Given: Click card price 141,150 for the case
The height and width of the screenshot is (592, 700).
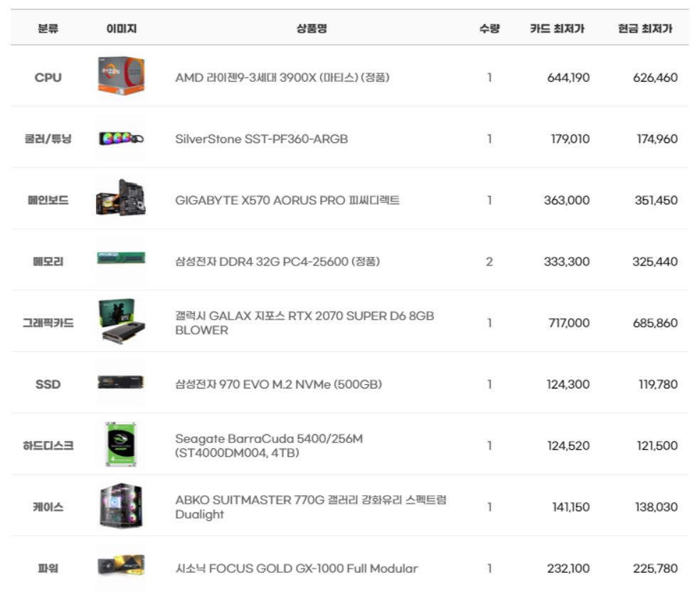Looking at the screenshot, I should coord(571,507).
